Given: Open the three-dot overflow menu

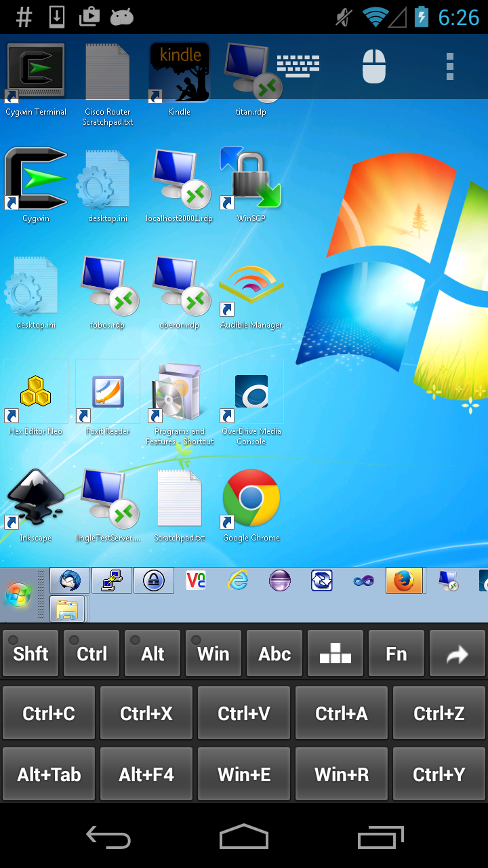Looking at the screenshot, I should click(x=449, y=66).
